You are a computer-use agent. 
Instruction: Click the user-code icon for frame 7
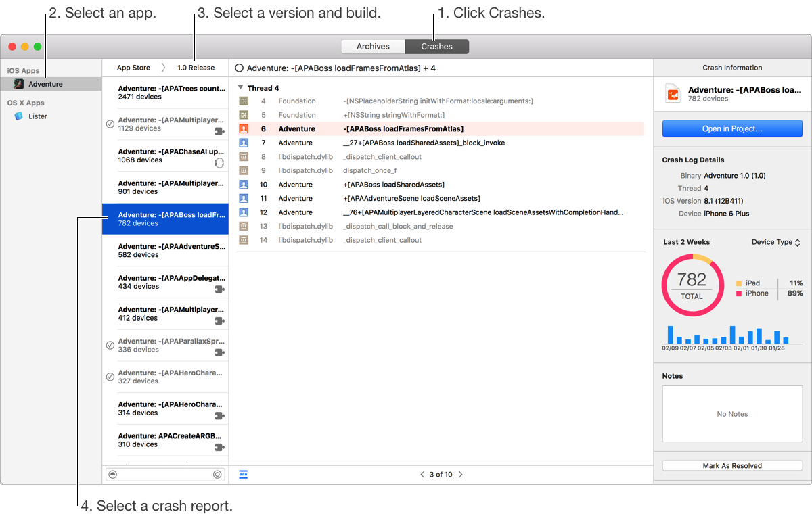244,143
